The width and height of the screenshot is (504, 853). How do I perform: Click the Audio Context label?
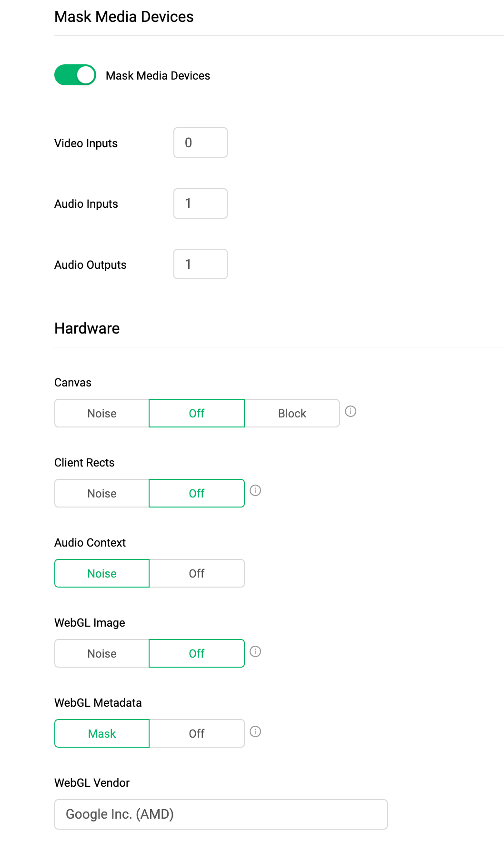pyautogui.click(x=90, y=543)
